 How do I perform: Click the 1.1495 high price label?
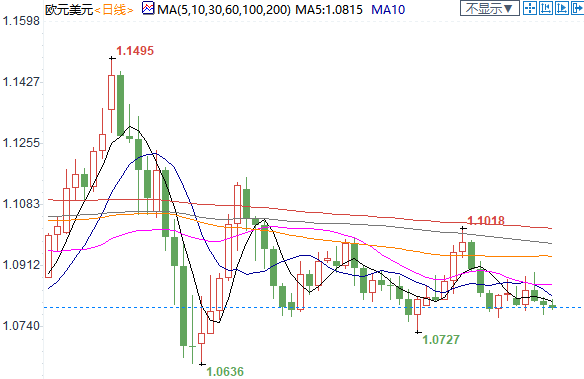tap(135, 51)
